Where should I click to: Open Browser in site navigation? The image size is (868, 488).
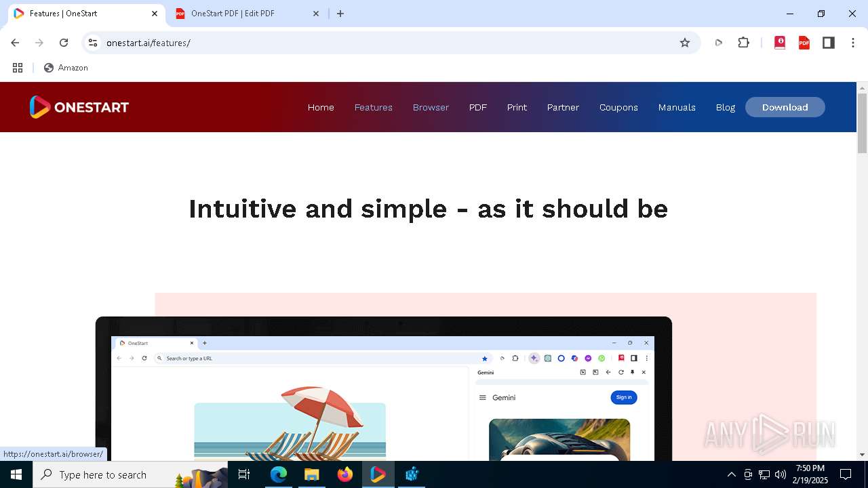[x=431, y=107]
